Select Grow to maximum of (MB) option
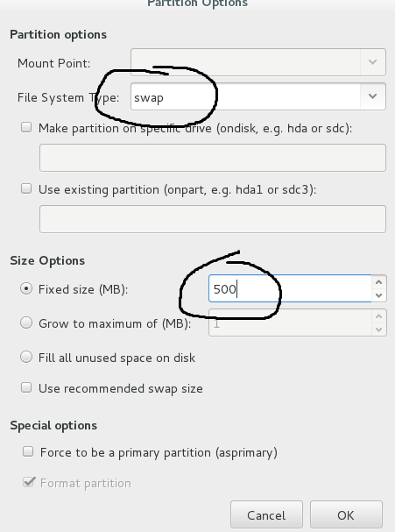Image resolution: width=395 pixels, height=532 pixels. (26, 323)
